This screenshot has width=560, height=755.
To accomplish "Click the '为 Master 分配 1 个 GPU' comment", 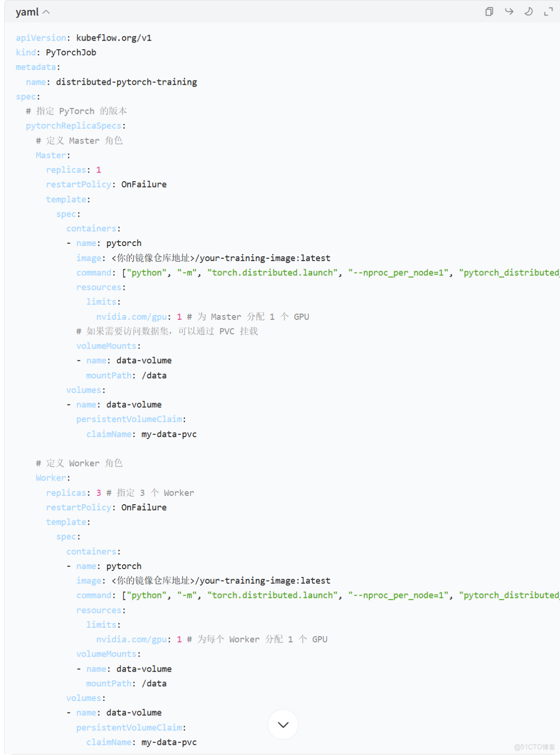I will point(248,316).
